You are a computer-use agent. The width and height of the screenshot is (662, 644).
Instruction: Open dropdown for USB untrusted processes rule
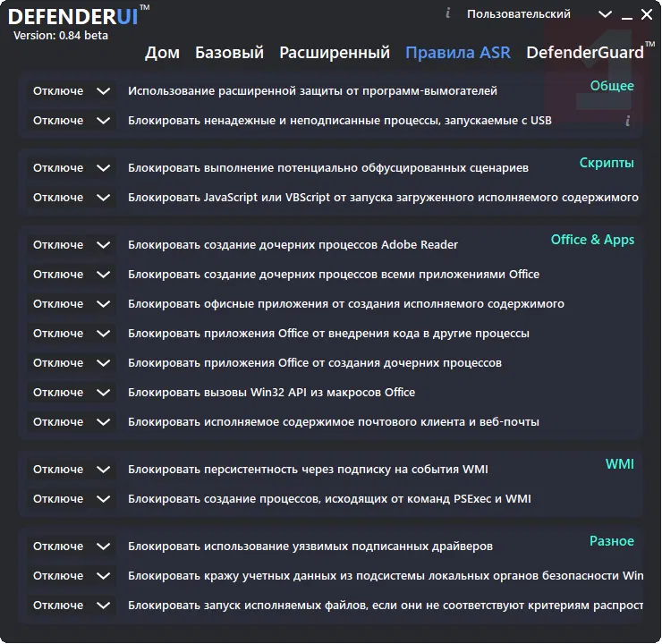point(72,121)
